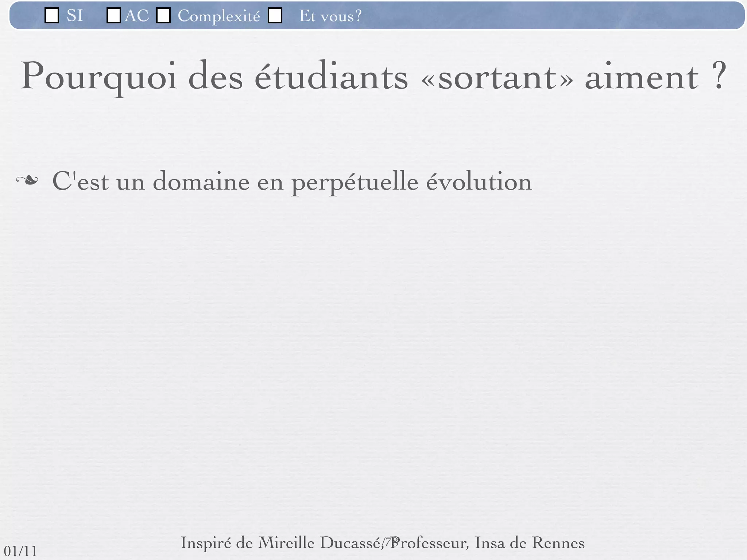Click the bullet text "C'est un domaine en perpétuelle évolution"
The image size is (747, 560).
pos(292,182)
